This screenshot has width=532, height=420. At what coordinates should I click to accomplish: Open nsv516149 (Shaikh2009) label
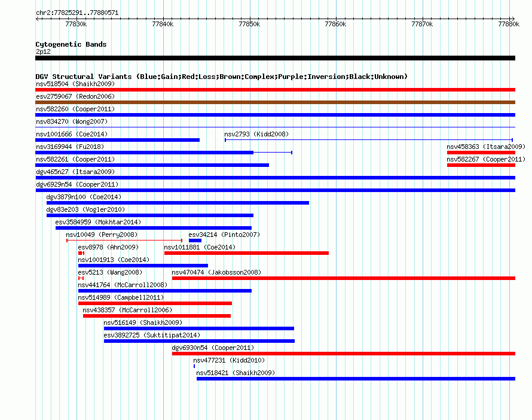click(143, 322)
